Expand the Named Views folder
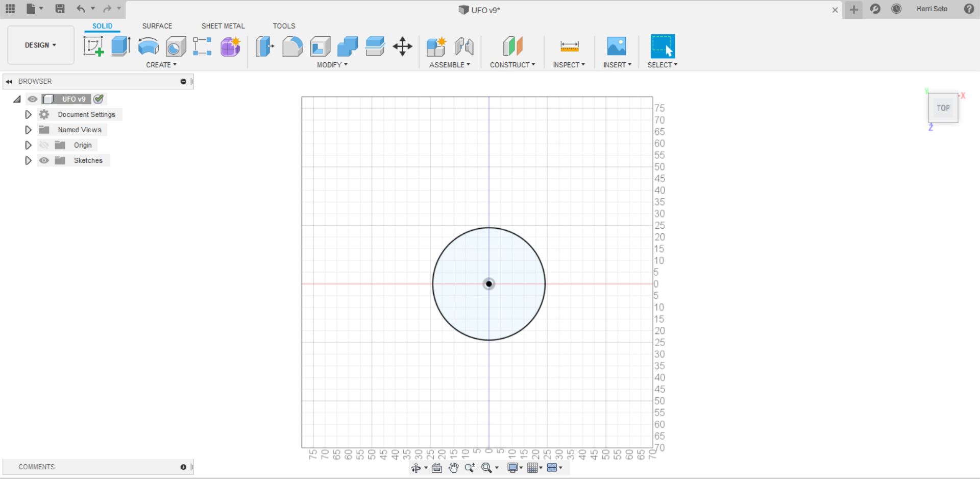 tap(28, 130)
